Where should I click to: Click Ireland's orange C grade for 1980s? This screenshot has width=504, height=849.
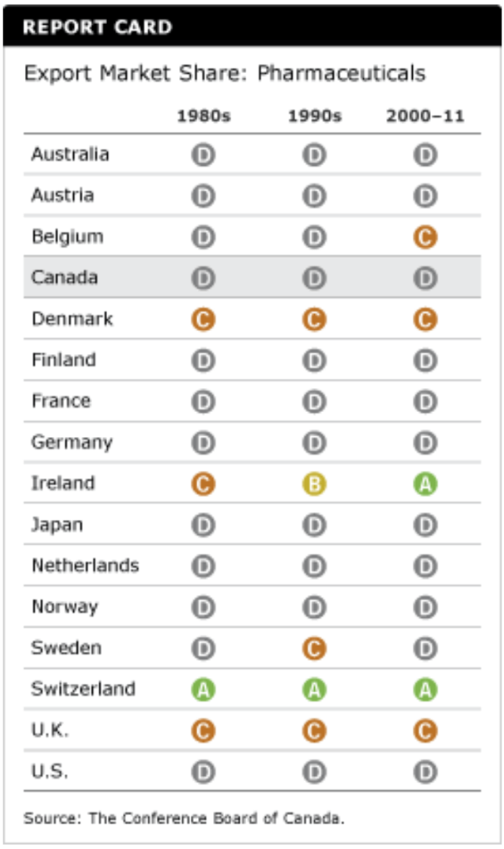[203, 484]
